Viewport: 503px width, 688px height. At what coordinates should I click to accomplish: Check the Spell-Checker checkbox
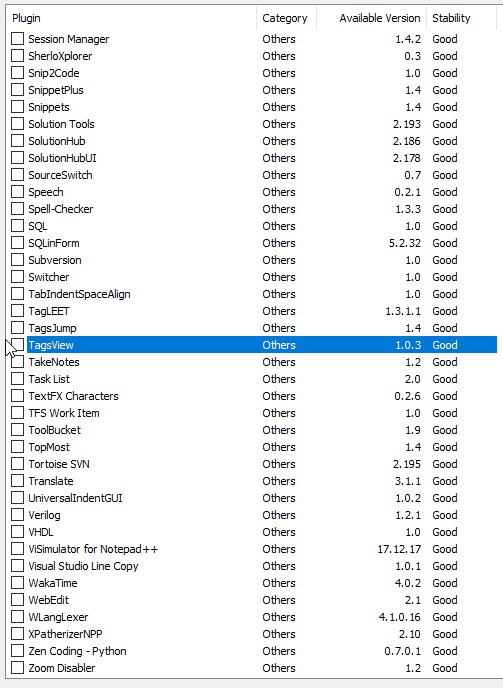[18, 209]
